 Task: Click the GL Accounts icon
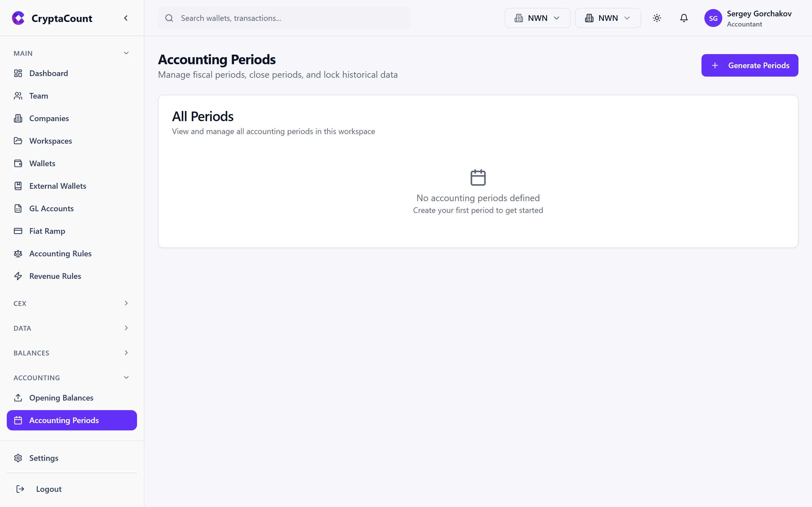(18, 208)
